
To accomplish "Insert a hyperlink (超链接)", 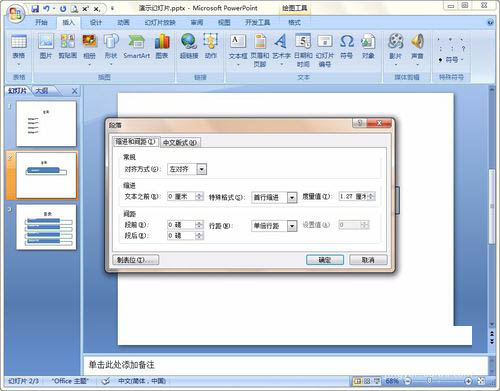I will pos(189,47).
